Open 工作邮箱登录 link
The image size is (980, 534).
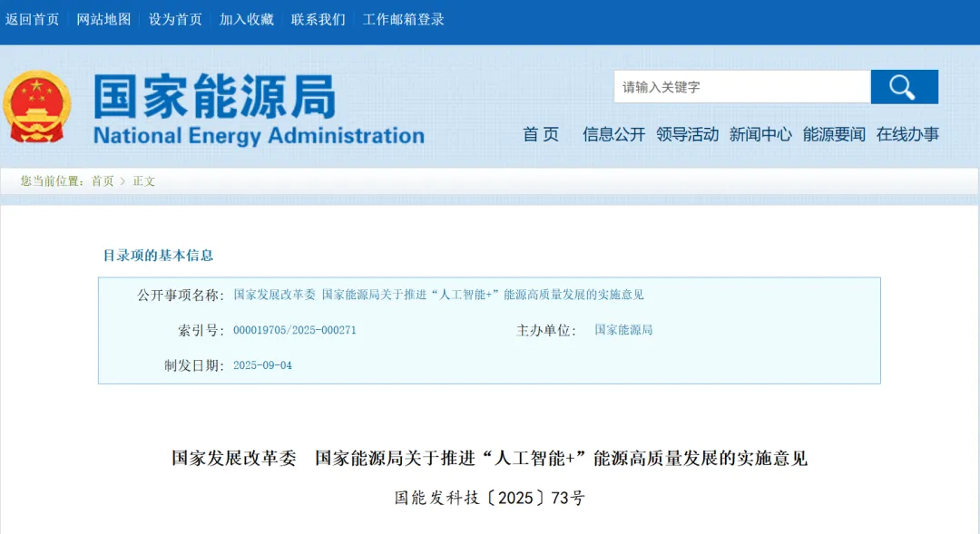pyautogui.click(x=403, y=19)
